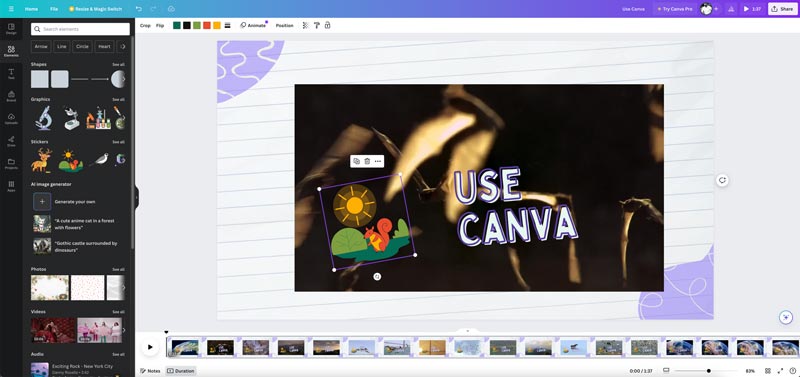
Task: Click the zoom slider handle
Action: click(x=709, y=371)
